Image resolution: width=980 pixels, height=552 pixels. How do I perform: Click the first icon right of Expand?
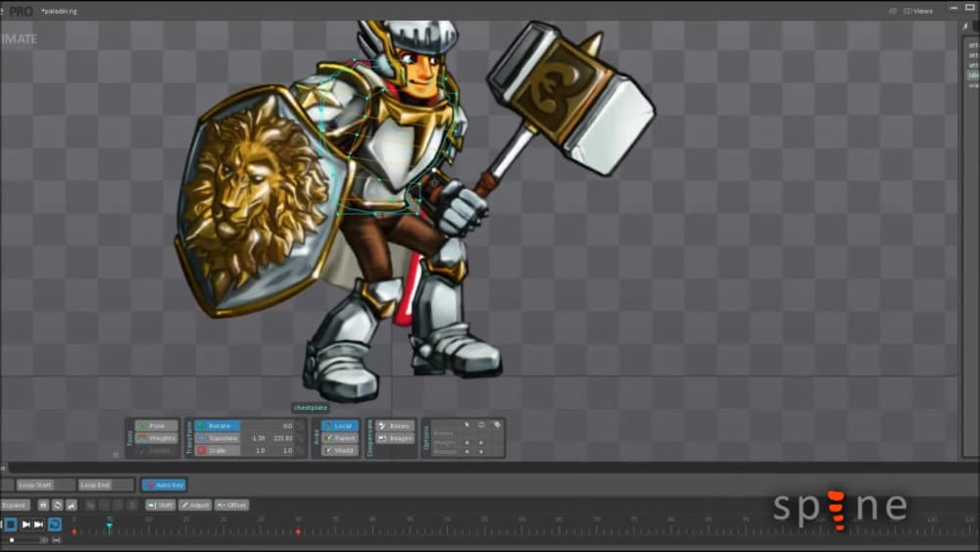(x=43, y=505)
